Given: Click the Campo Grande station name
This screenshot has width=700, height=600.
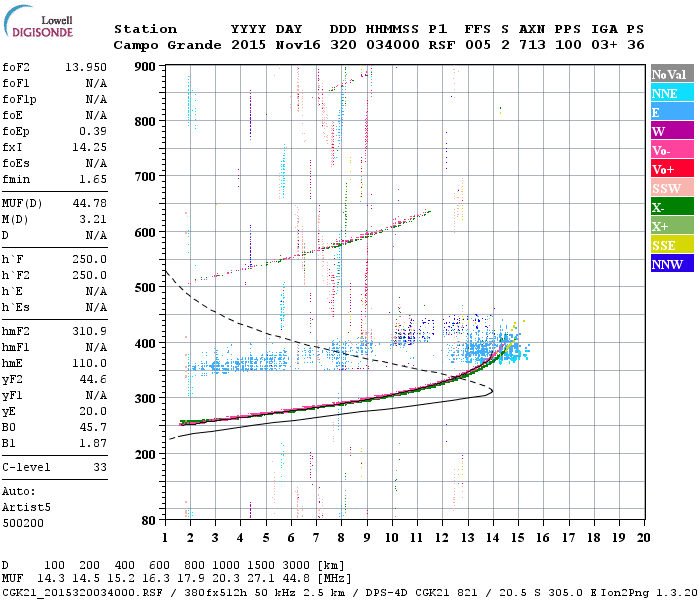Looking at the screenshot, I should click(x=167, y=45).
